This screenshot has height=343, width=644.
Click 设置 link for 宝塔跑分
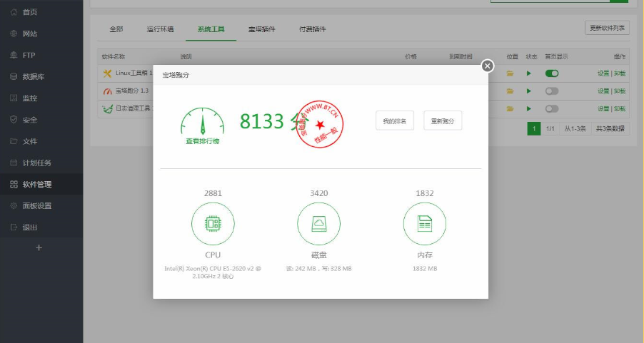pos(603,91)
